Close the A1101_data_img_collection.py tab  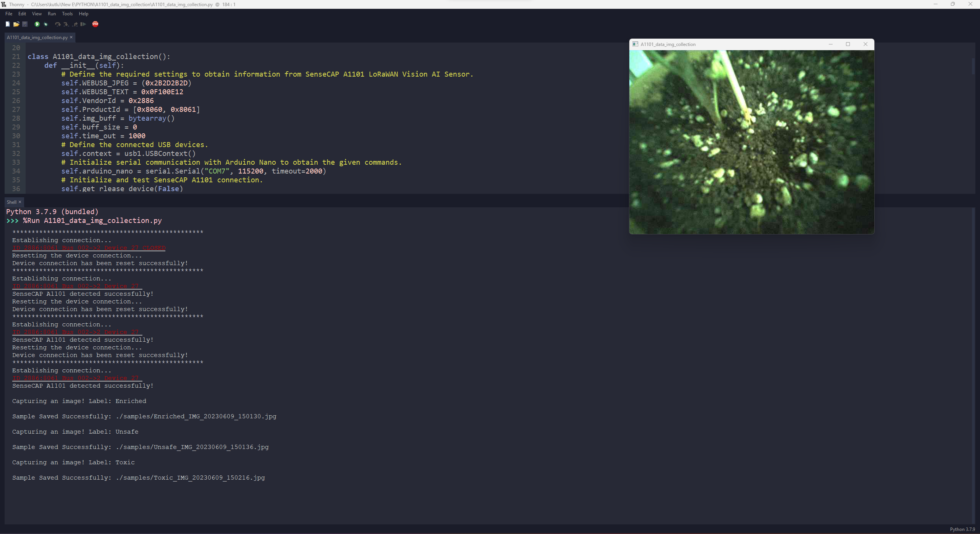pyautogui.click(x=71, y=37)
